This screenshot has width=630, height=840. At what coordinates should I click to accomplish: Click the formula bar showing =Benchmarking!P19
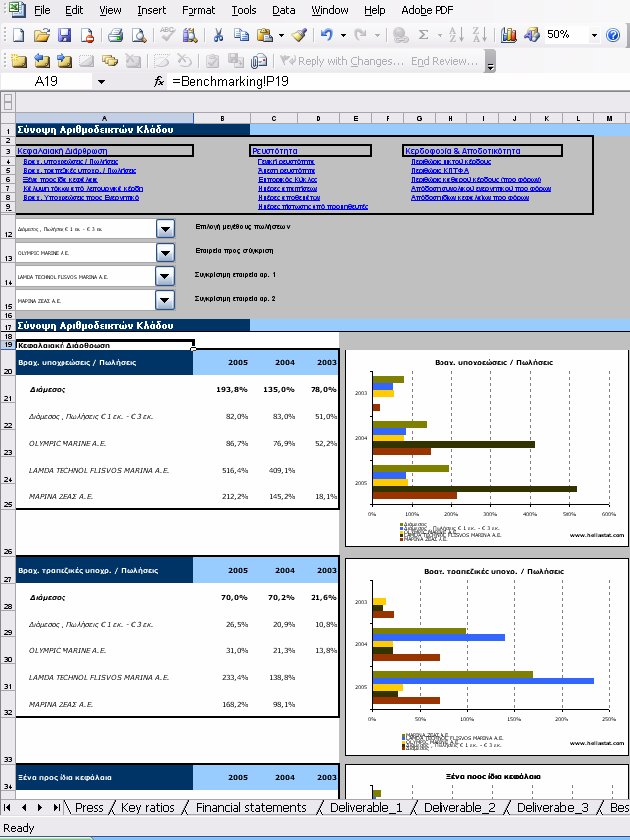(396, 82)
